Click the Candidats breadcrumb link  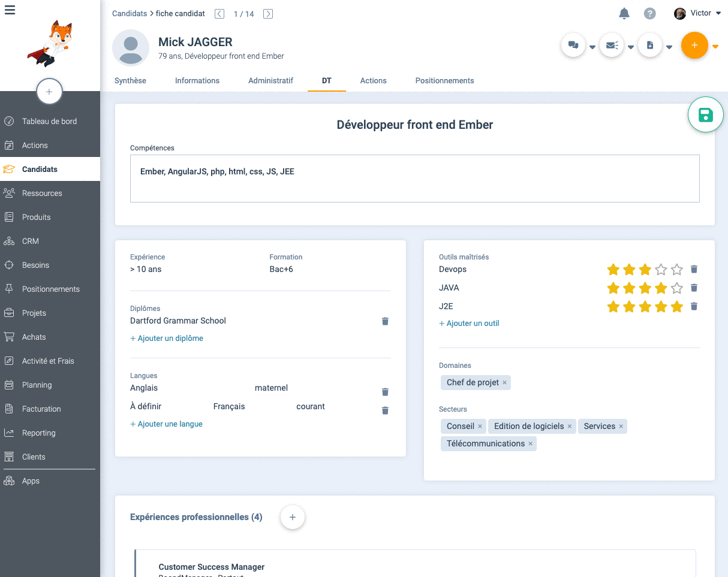tap(130, 14)
